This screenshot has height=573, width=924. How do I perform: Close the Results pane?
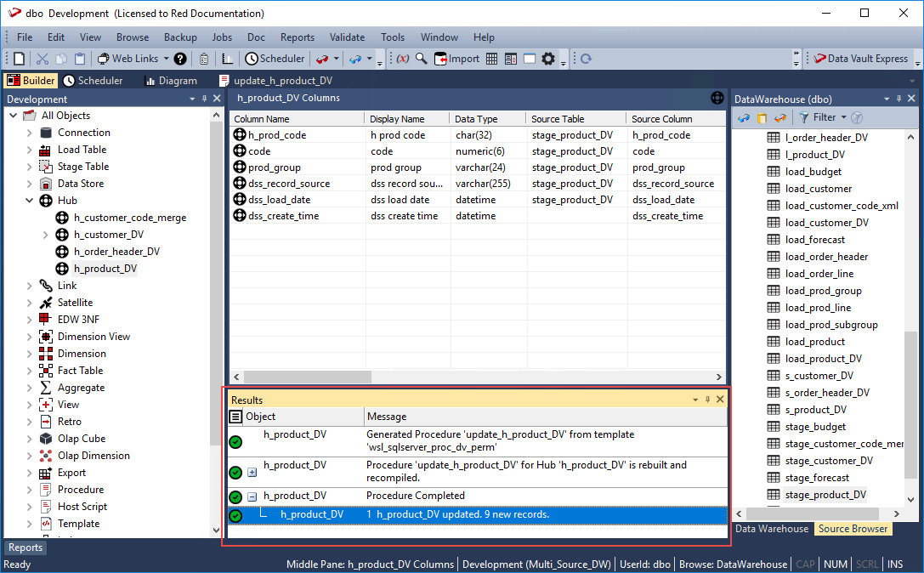pos(720,400)
